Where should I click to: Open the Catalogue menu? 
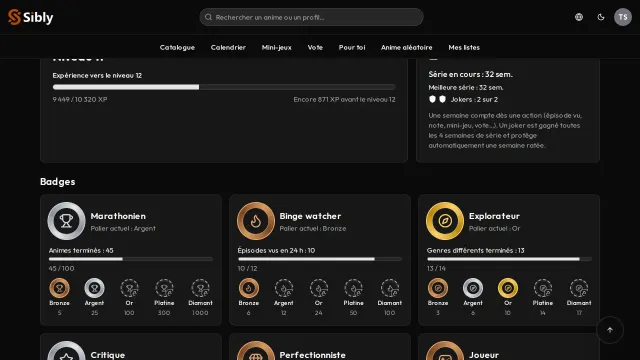[177, 47]
